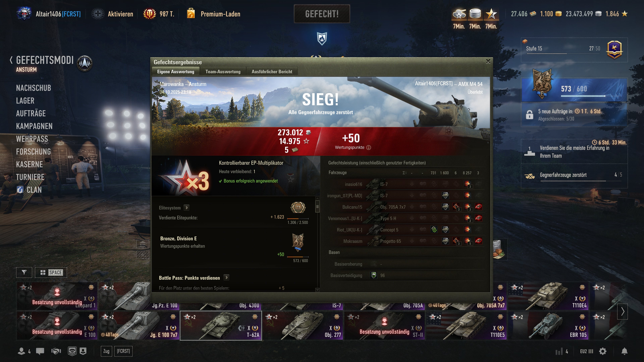The image size is (644, 362).
Task: Start battle with GEFECHT! button
Action: coord(322,14)
